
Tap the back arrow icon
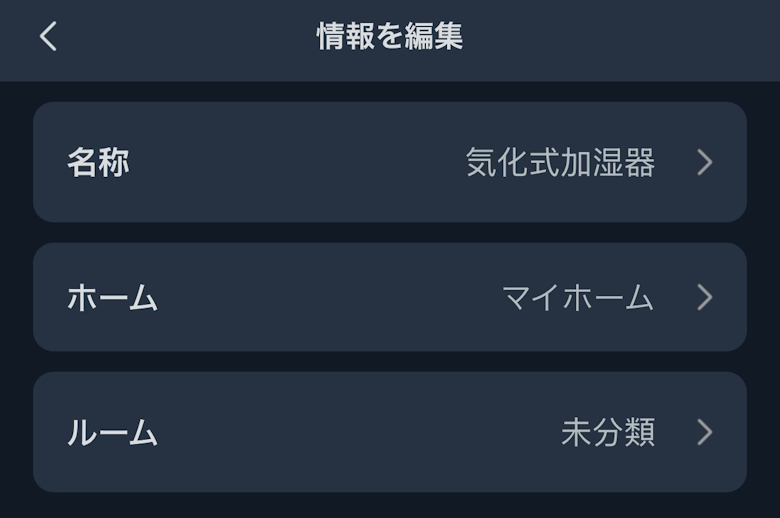[x=48, y=37]
